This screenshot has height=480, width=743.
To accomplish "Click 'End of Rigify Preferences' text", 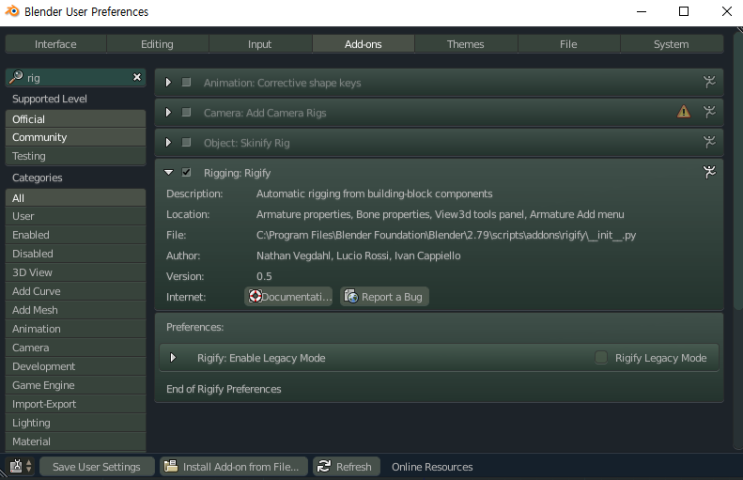I will click(224, 389).
